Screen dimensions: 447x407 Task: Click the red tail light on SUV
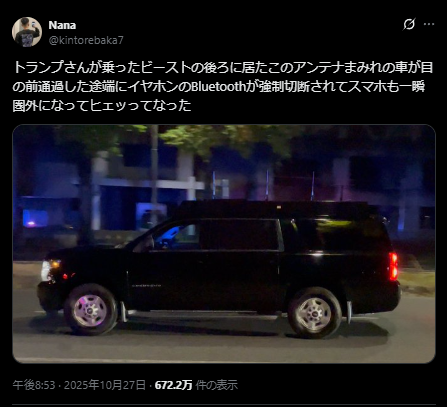point(393,266)
